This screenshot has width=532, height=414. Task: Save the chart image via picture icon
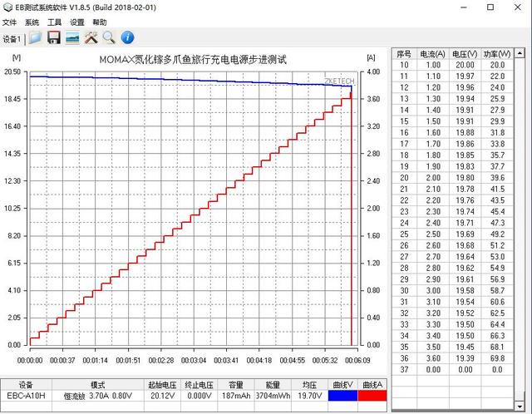click(72, 37)
